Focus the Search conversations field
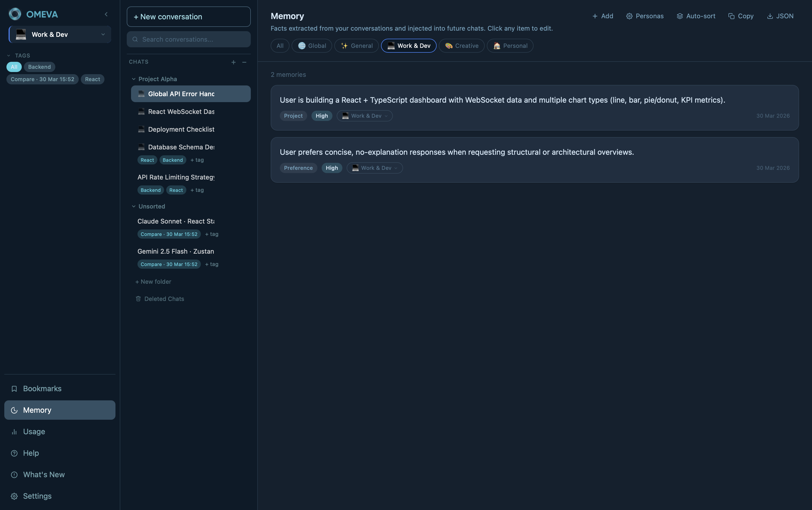Screen dimensions: 812x510 point(189,39)
